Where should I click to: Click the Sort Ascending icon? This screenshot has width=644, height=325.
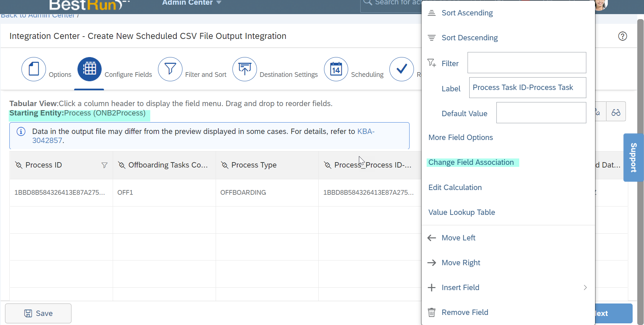432,13
